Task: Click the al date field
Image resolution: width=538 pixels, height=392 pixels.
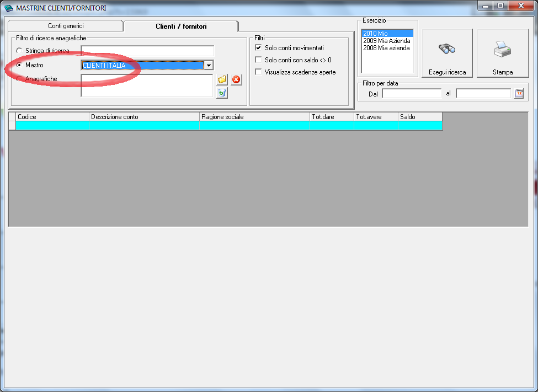Action: click(x=483, y=94)
